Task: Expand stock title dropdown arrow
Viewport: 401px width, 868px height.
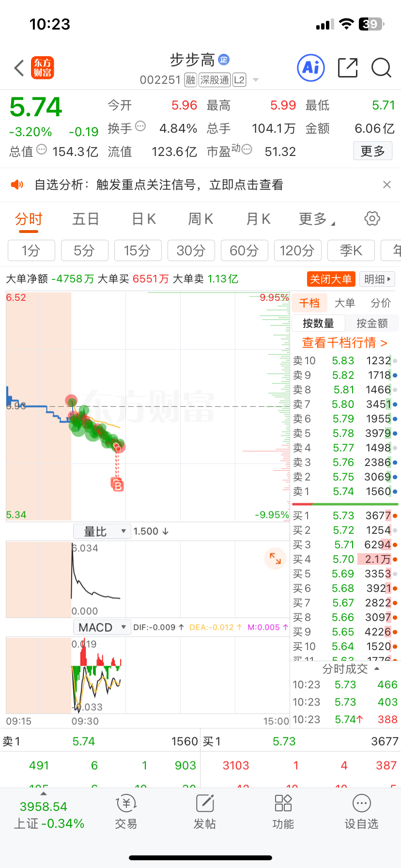Action: pyautogui.click(x=256, y=80)
